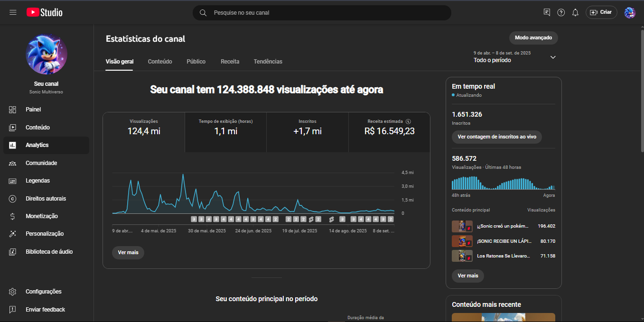
Task: Go to Monetização in the sidebar
Action: pos(41,216)
